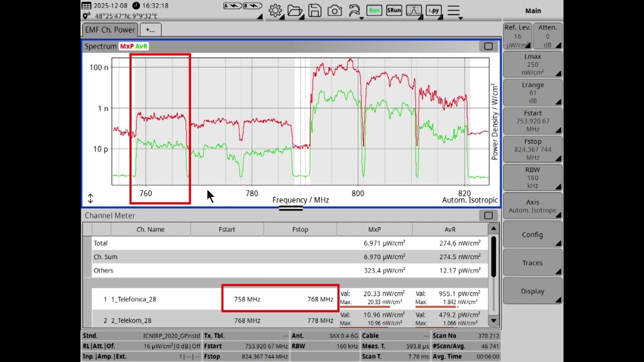Open the Fstart frequency selector
This screenshot has height=362, width=644.
point(532,121)
